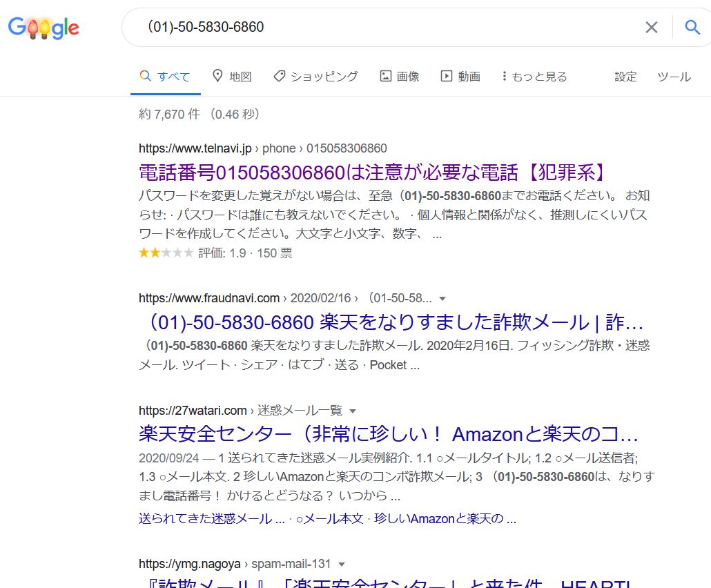The image size is (711, 588).
Task: Clear the search box with X icon
Action: pyautogui.click(x=652, y=27)
